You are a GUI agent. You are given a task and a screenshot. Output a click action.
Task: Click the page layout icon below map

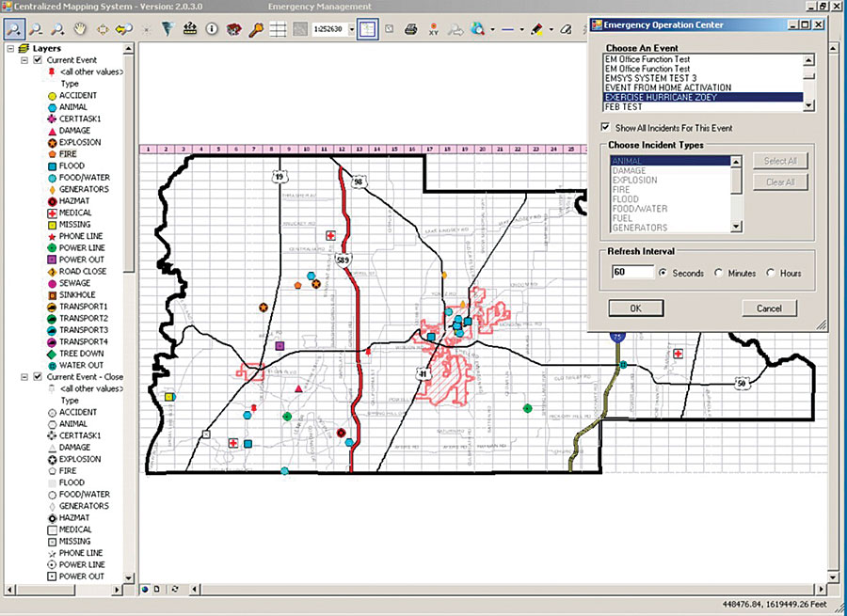pyautogui.click(x=157, y=589)
